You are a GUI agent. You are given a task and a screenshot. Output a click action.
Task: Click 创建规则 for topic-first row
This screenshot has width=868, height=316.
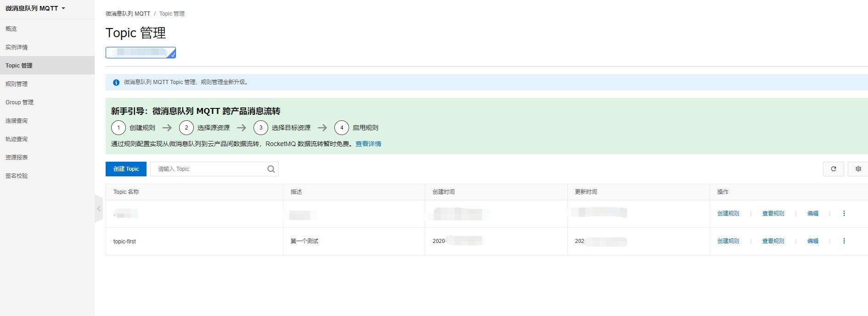[x=728, y=241]
